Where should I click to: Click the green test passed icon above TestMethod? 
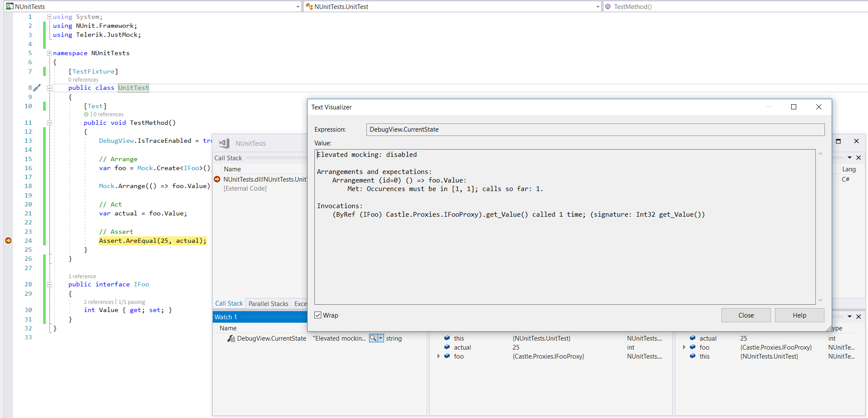pyautogui.click(x=86, y=115)
